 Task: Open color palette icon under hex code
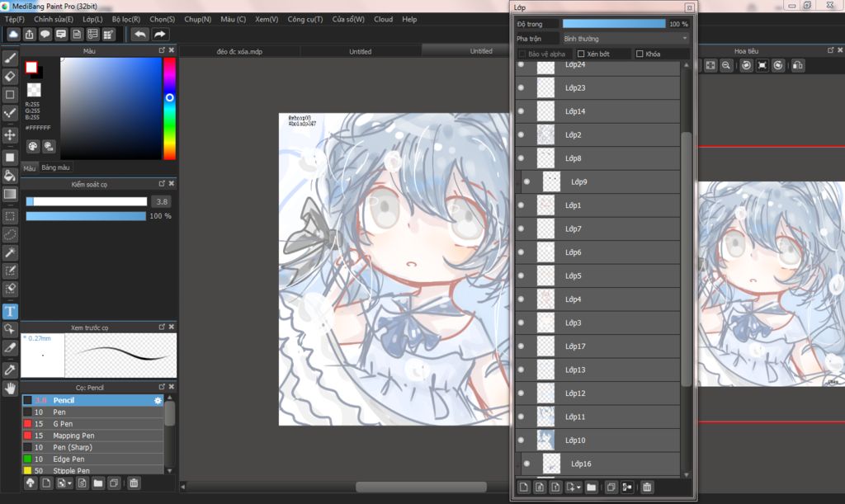(33, 147)
